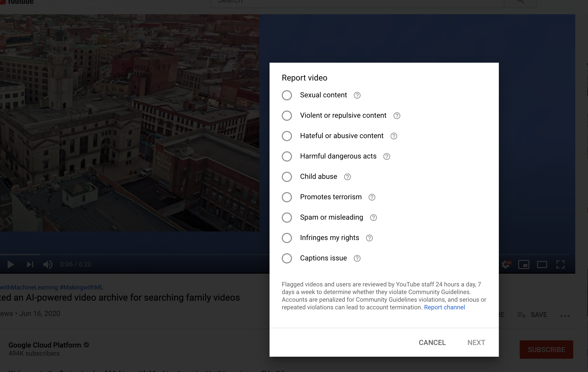Open the Report channel link

point(444,307)
